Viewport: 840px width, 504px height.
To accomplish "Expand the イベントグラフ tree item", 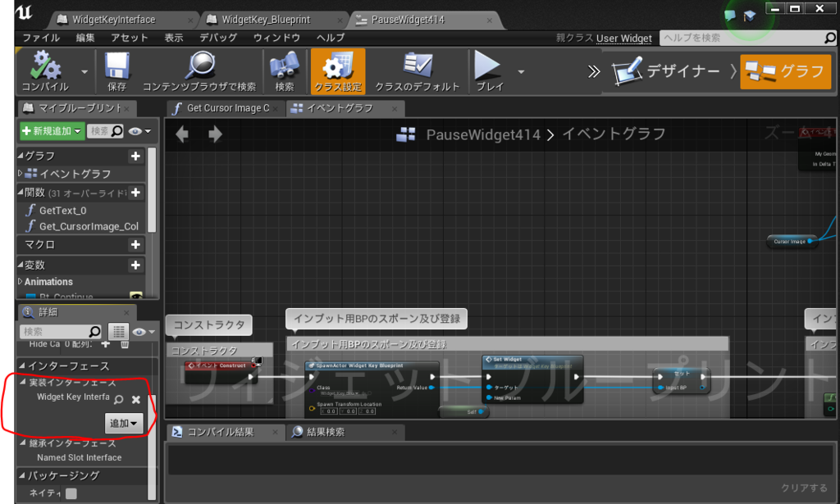I will (x=21, y=174).
